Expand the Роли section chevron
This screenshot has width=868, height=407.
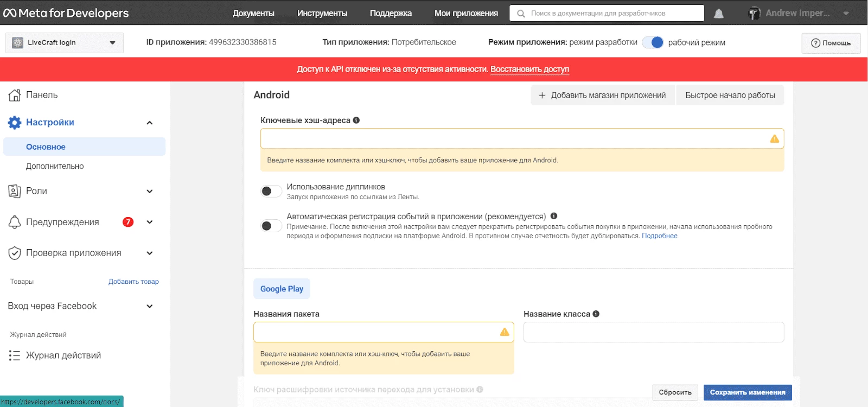(150, 191)
